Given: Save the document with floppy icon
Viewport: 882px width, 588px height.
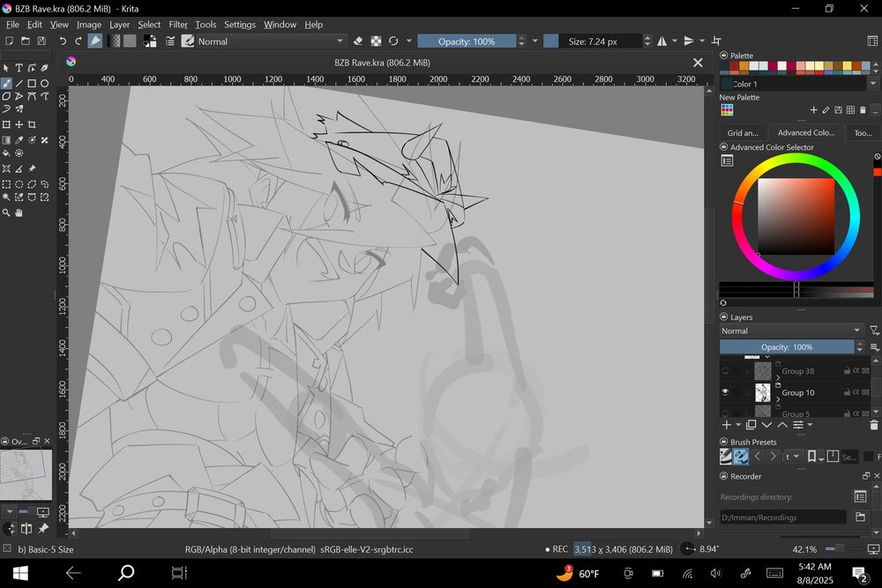Looking at the screenshot, I should pyautogui.click(x=41, y=41).
